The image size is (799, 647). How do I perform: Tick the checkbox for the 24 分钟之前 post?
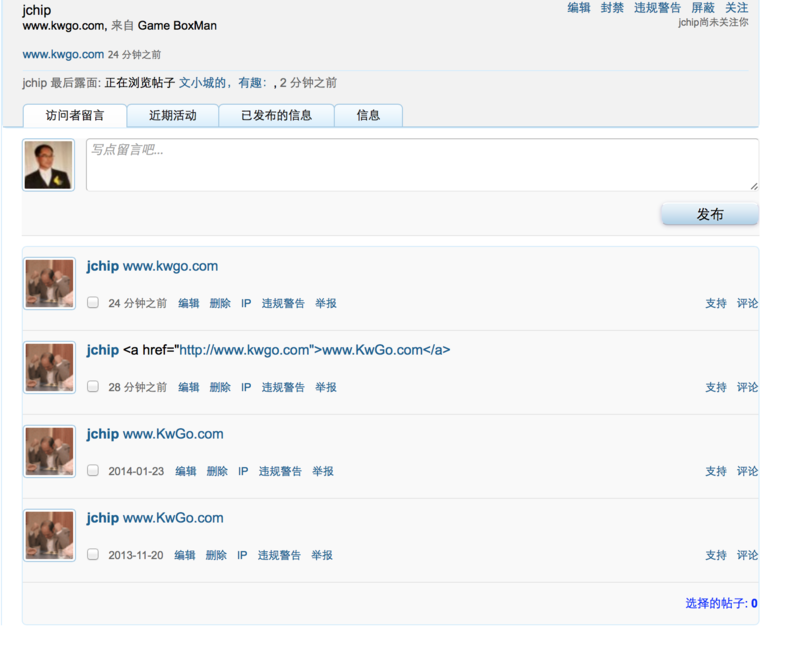[93, 302]
